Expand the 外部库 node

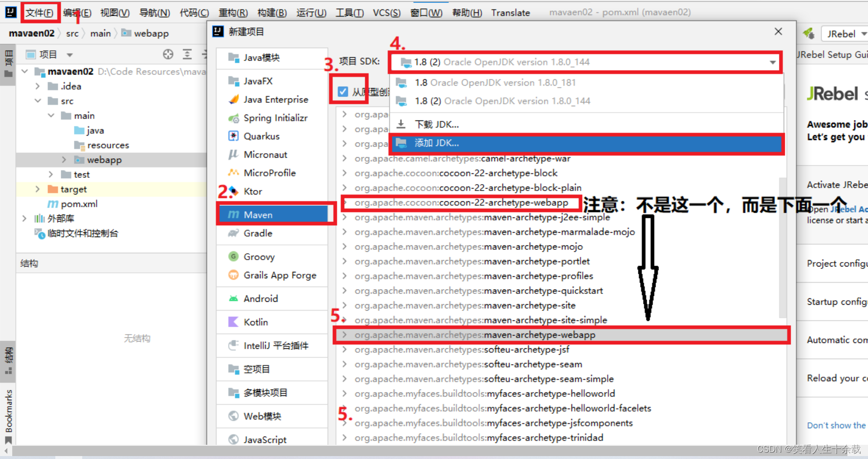24,218
